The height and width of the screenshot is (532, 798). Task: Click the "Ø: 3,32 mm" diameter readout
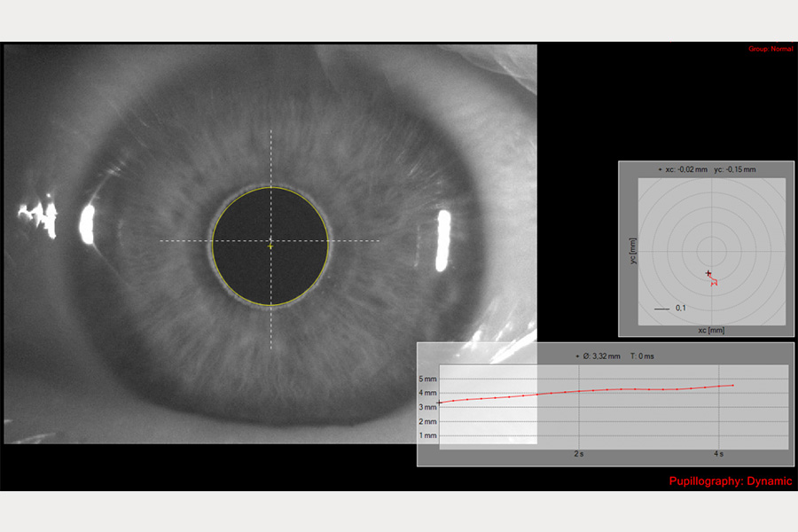[x=601, y=356]
